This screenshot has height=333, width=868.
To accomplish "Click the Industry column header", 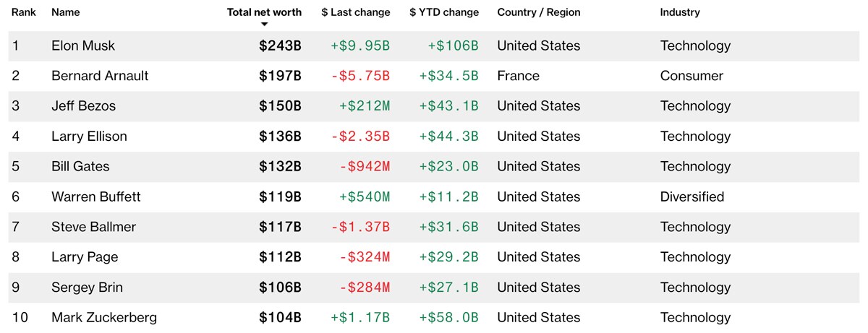I will tap(680, 12).
